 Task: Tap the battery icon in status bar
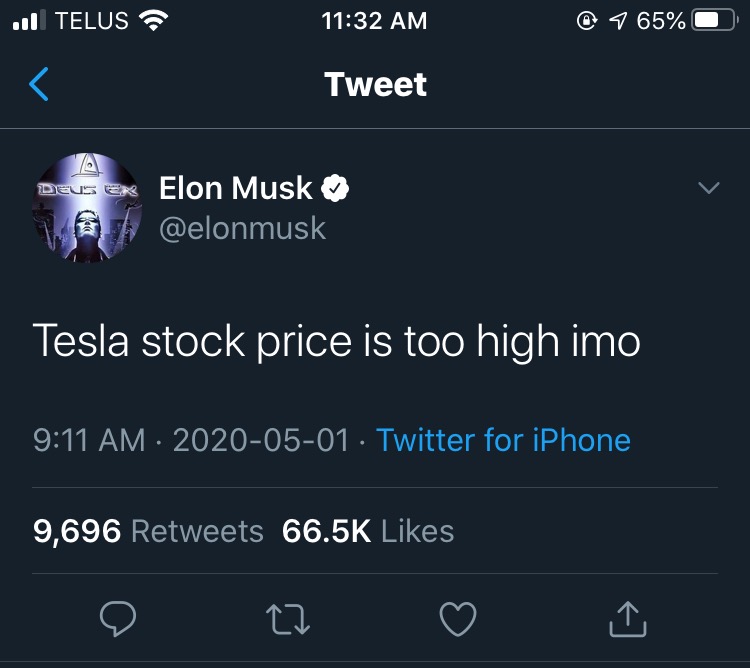tap(714, 21)
